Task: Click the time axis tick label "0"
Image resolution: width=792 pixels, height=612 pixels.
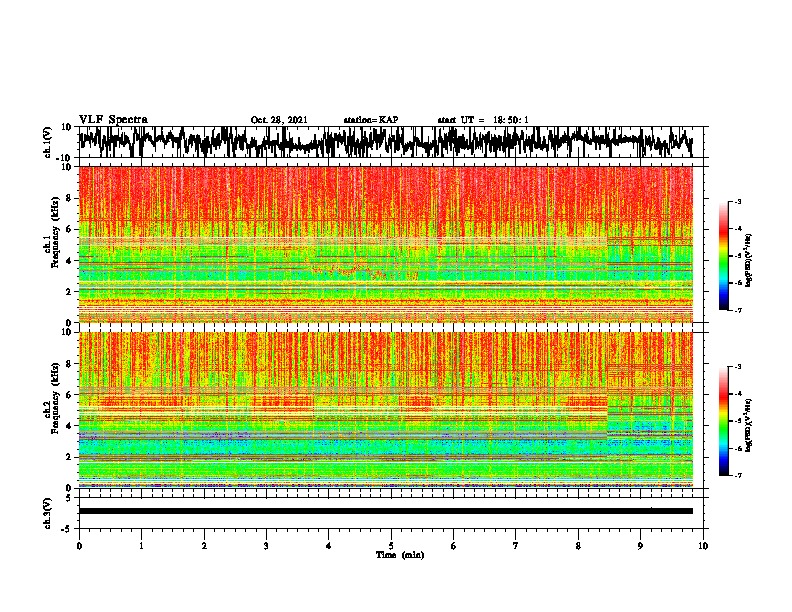Action: (x=79, y=546)
